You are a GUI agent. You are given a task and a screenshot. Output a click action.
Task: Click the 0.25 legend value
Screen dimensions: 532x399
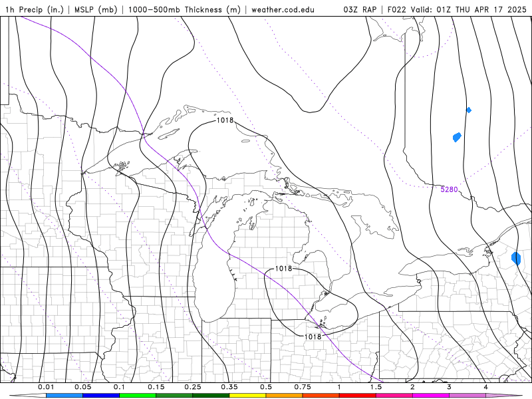pyautogui.click(x=193, y=387)
